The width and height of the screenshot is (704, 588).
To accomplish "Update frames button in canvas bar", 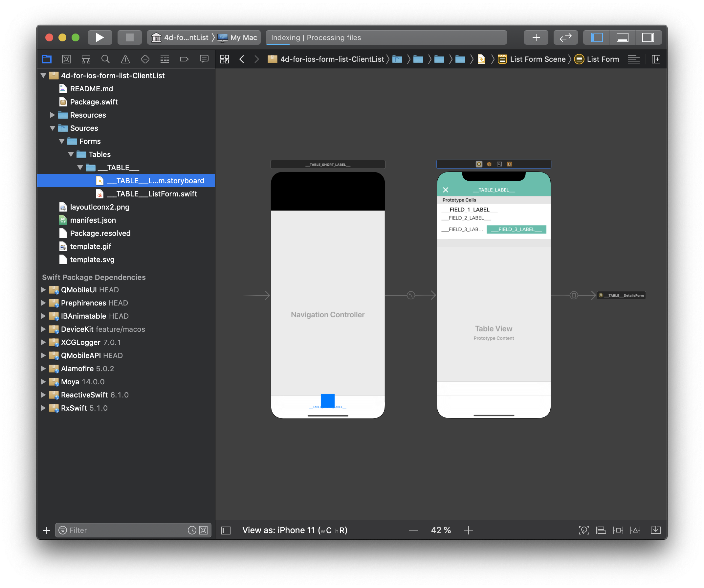I will [584, 530].
